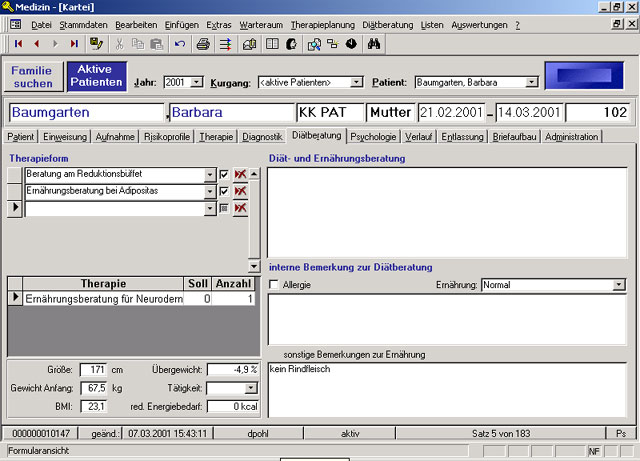Click the Familie suchen button
The height and width of the screenshot is (461, 640).
coord(33,77)
